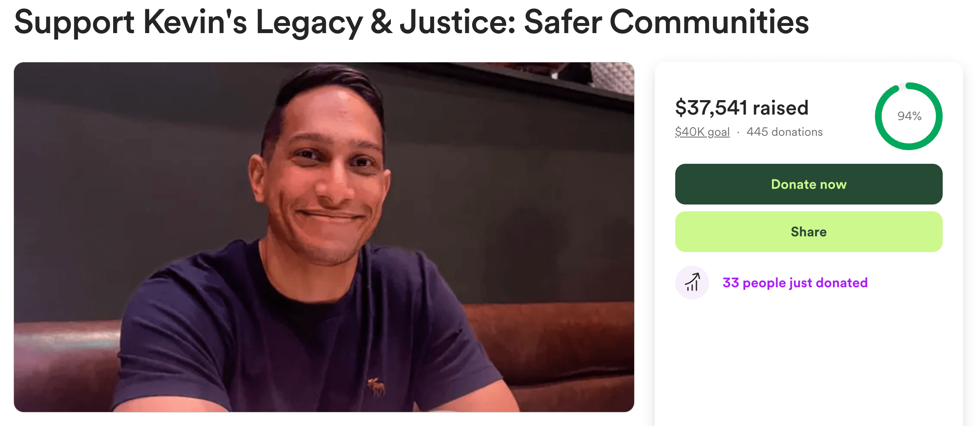Click the "445 donations" count
This screenshot has height=426, width=980.
point(784,132)
